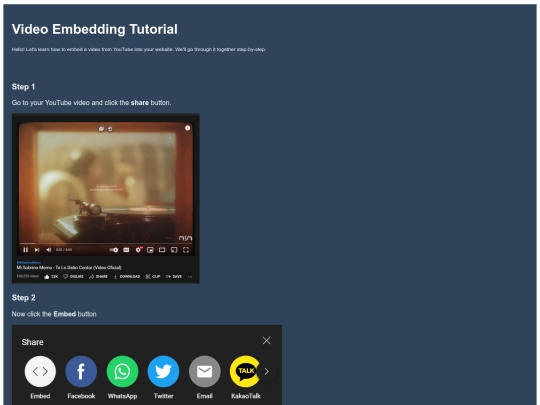Share via the Facebook icon
The height and width of the screenshot is (405, 540).
click(x=81, y=371)
